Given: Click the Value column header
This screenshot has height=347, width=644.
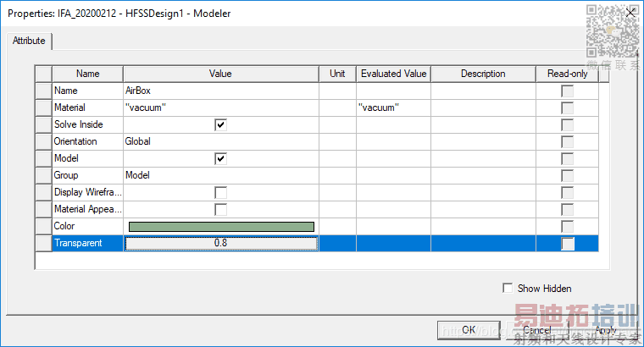Looking at the screenshot, I should click(x=220, y=74).
